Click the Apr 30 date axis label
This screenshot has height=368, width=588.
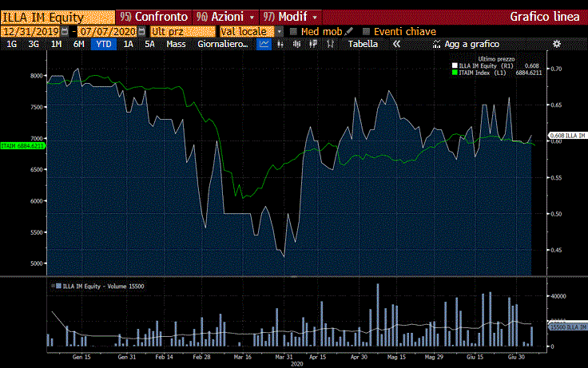pos(359,357)
